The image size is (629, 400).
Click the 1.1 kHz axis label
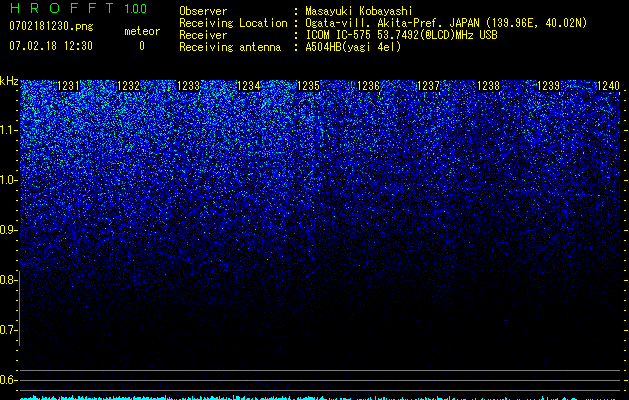click(x=8, y=130)
